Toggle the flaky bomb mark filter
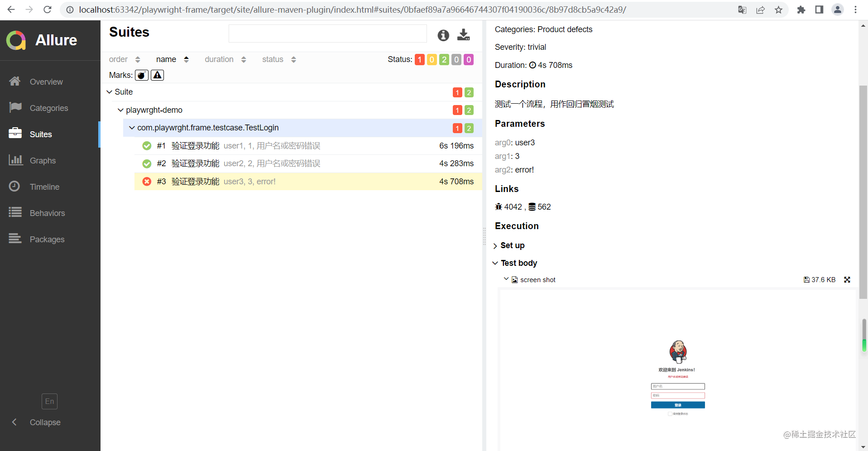The height and width of the screenshot is (451, 868). coord(142,75)
